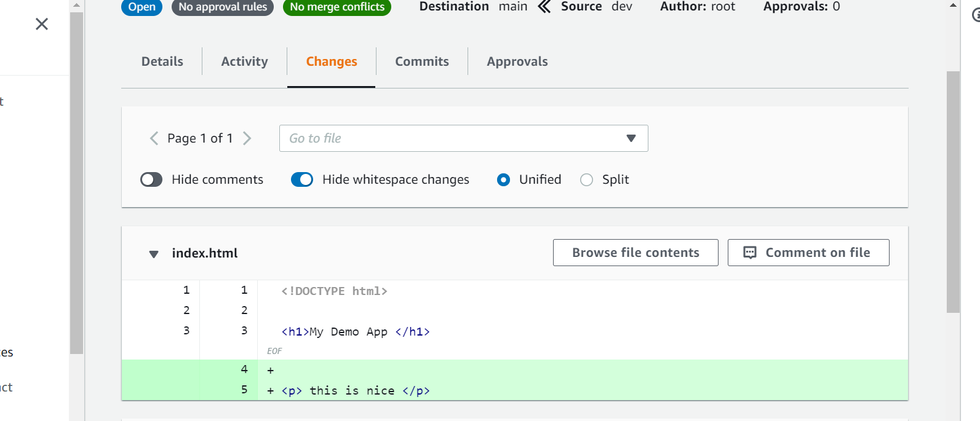Select the Unified diff view radio button
The image size is (980, 421).
503,179
